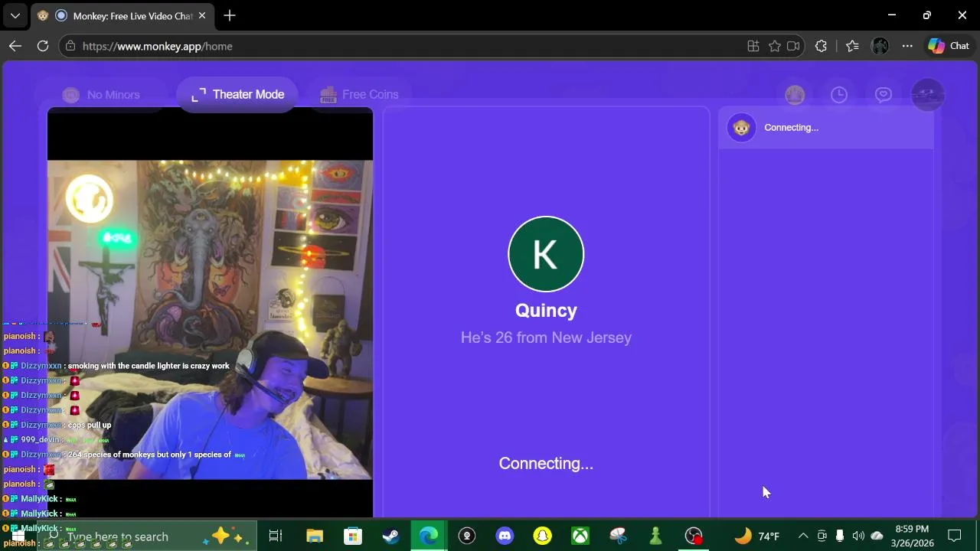
Task: Show hidden system tray icons
Action: pyautogui.click(x=803, y=536)
